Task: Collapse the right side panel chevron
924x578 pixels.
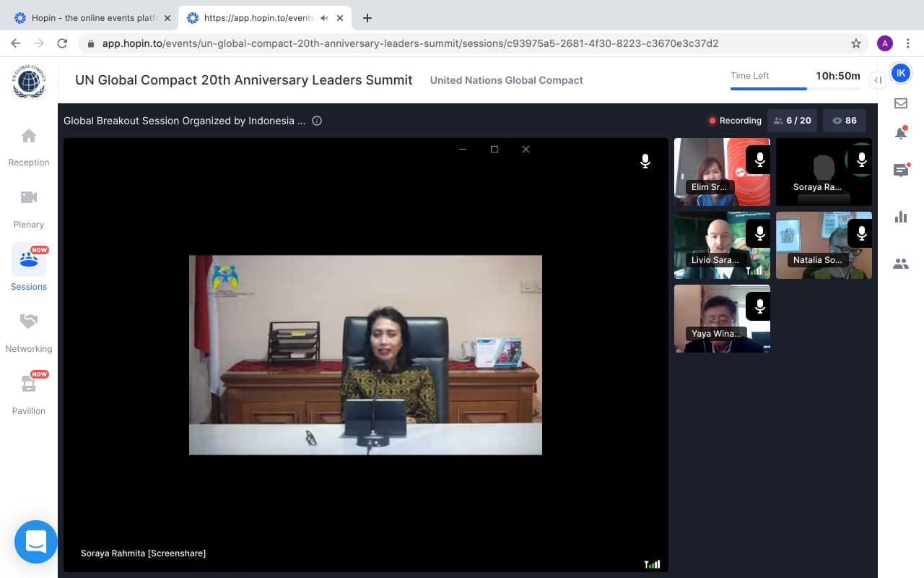Action: pyautogui.click(x=878, y=80)
